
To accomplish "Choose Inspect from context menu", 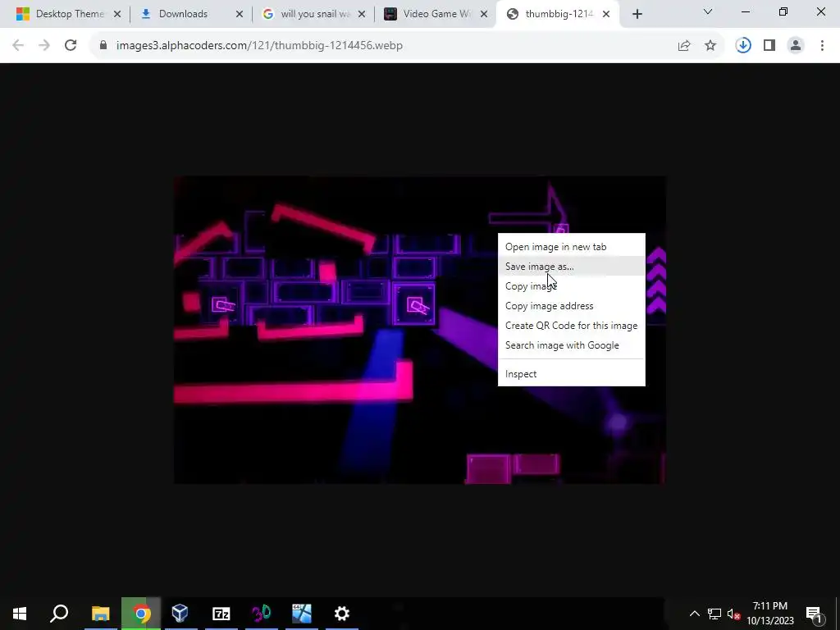I will pos(572,374).
